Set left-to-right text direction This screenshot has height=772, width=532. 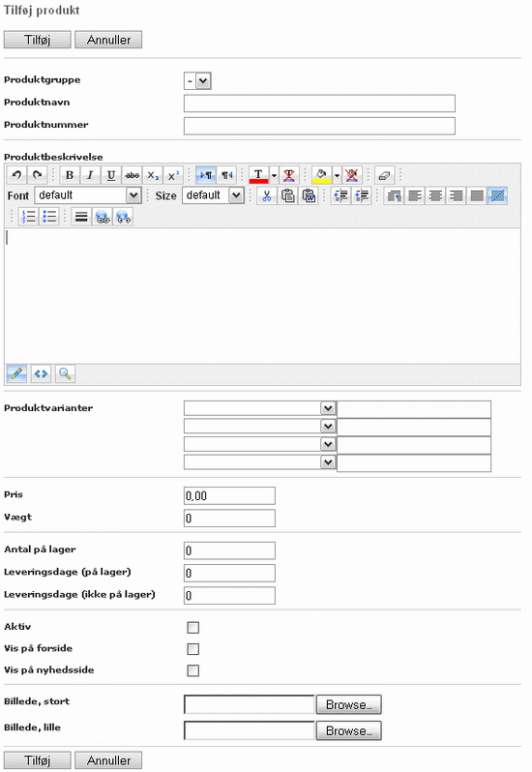(206, 175)
